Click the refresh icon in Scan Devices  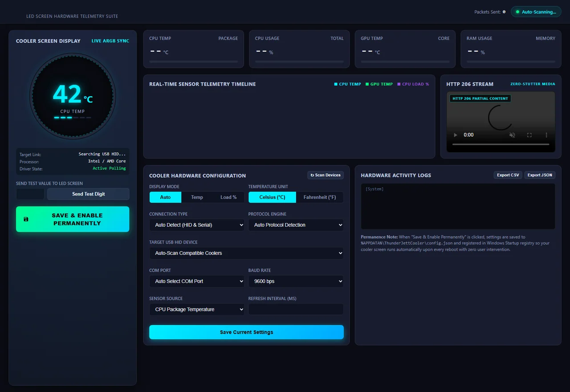tap(312, 175)
